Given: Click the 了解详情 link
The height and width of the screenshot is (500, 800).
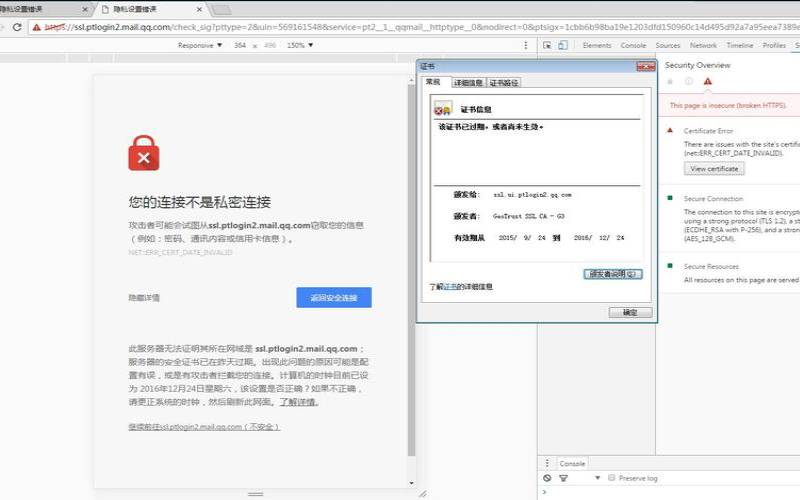Looking at the screenshot, I should (298, 402).
